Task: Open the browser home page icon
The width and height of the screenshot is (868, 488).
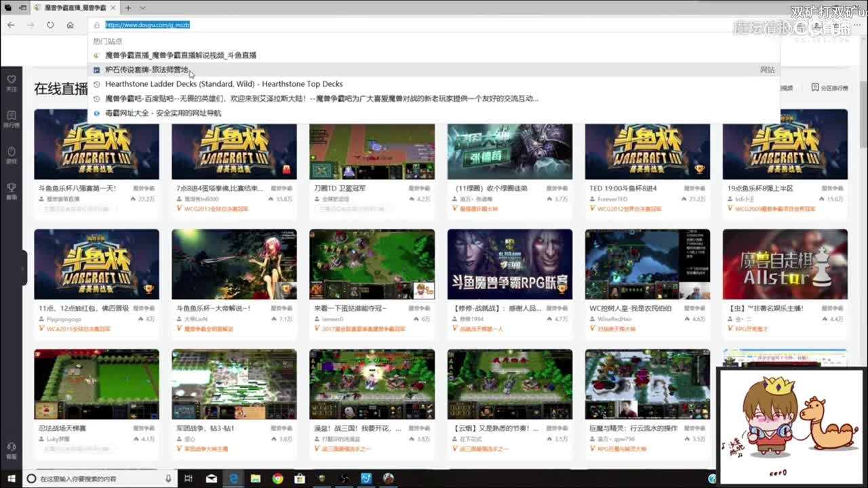Action: (x=70, y=25)
